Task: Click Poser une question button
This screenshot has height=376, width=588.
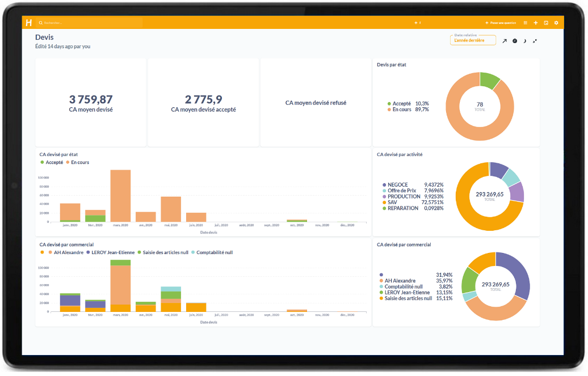Action: [x=501, y=23]
